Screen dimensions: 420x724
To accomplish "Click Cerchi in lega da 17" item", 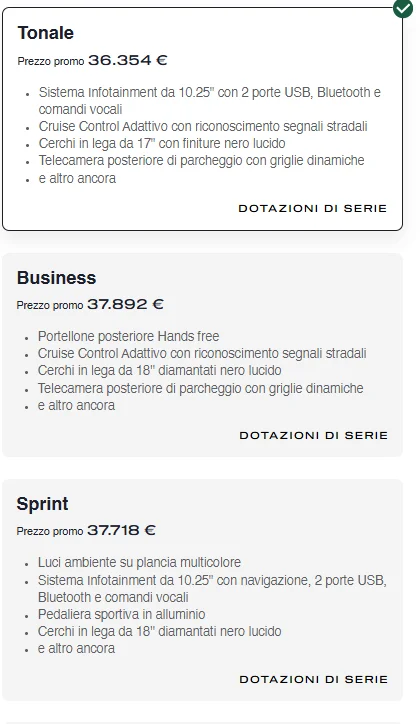I will [x=162, y=143].
